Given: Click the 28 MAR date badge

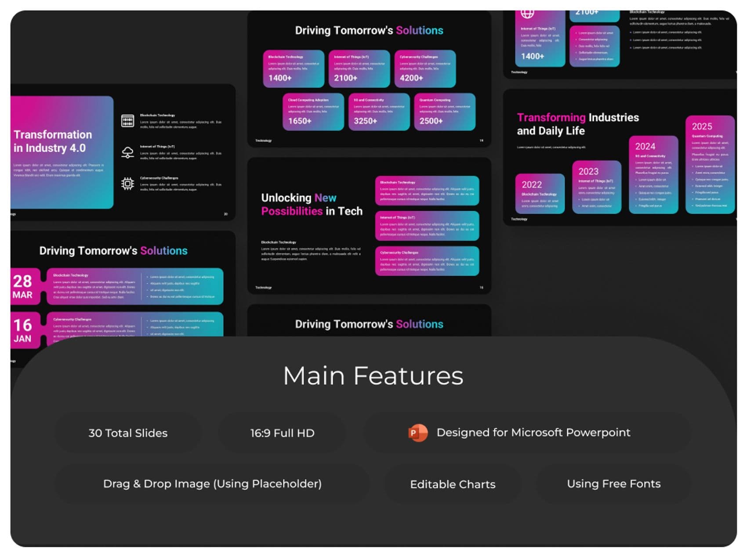Looking at the screenshot, I should 25,286.
